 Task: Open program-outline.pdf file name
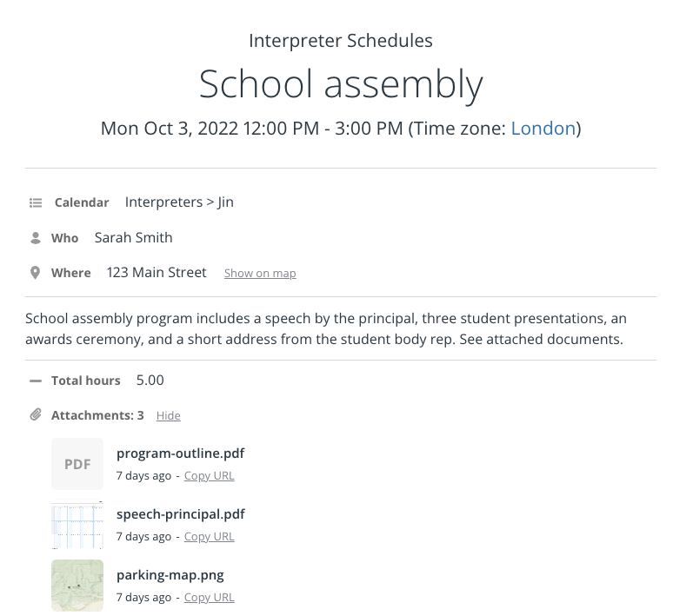[x=180, y=454]
